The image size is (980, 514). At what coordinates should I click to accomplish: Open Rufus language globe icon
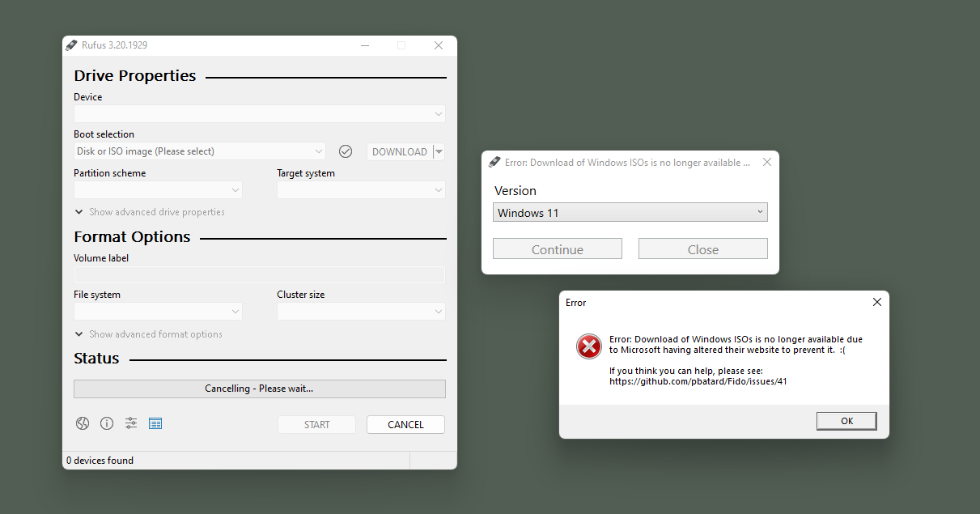click(83, 423)
